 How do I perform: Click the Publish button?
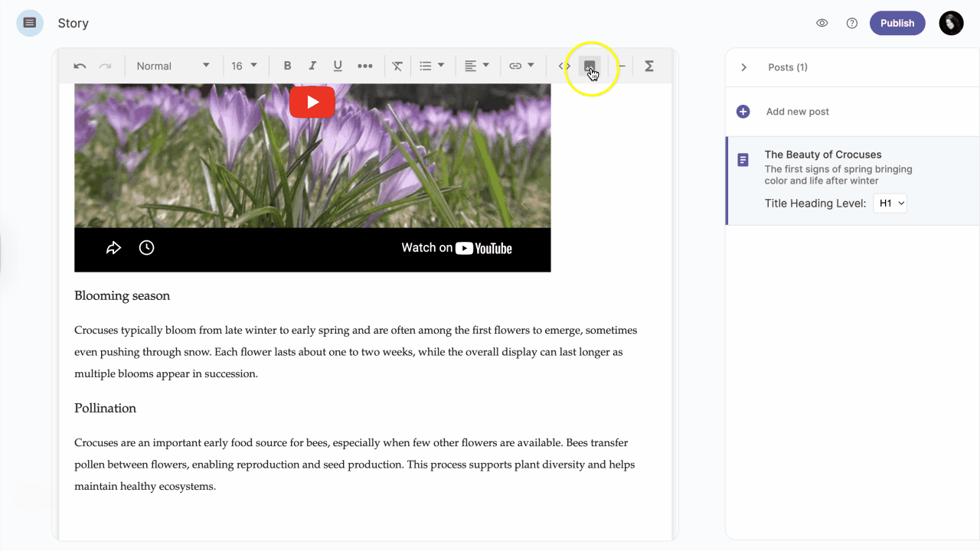(897, 23)
